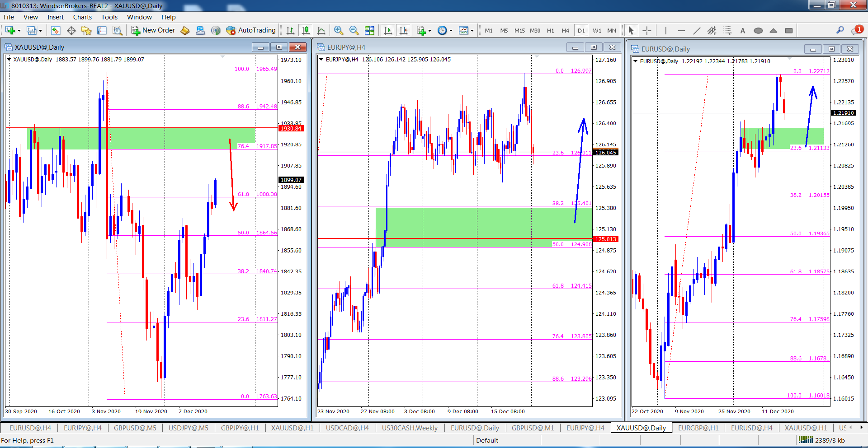
Task: Click the New Order button
Action: [x=153, y=30]
